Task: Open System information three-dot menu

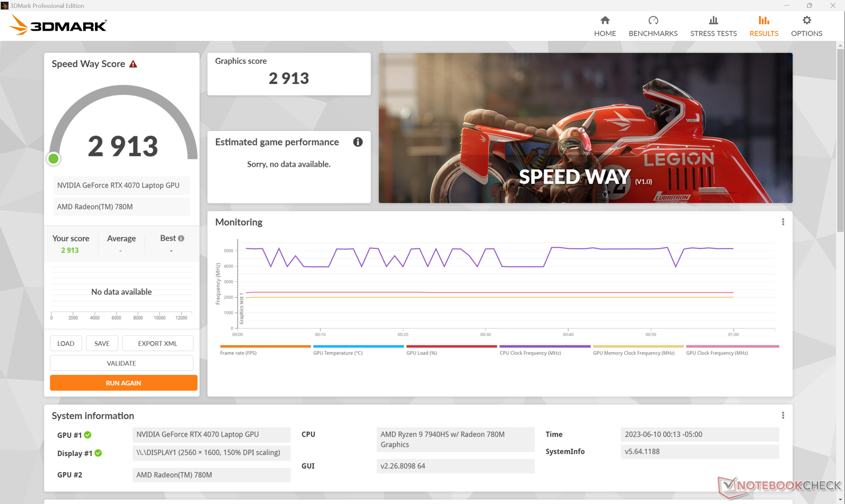Action: point(783,416)
